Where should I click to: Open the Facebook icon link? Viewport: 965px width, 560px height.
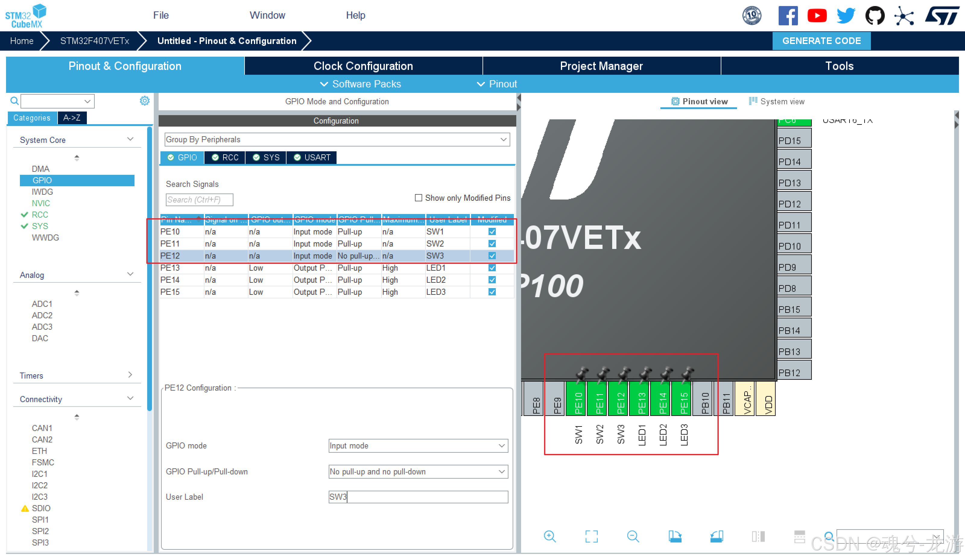(788, 16)
